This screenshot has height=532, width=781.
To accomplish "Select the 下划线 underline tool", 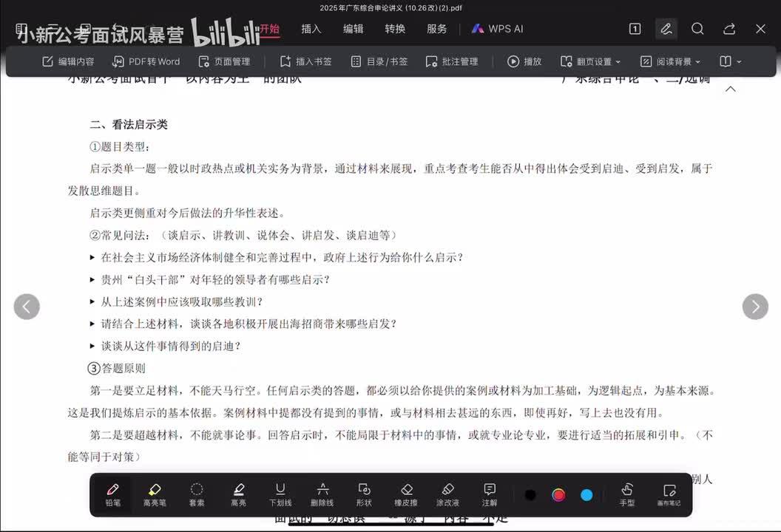I will click(280, 495).
